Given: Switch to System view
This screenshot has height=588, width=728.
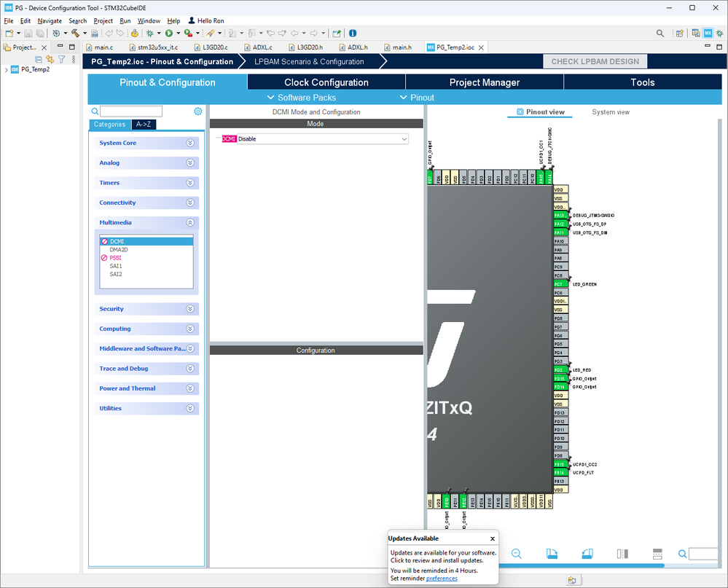Looking at the screenshot, I should pyautogui.click(x=611, y=112).
